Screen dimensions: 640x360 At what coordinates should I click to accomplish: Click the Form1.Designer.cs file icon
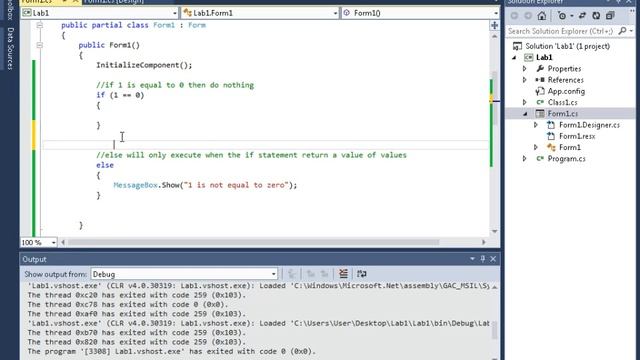(551, 125)
